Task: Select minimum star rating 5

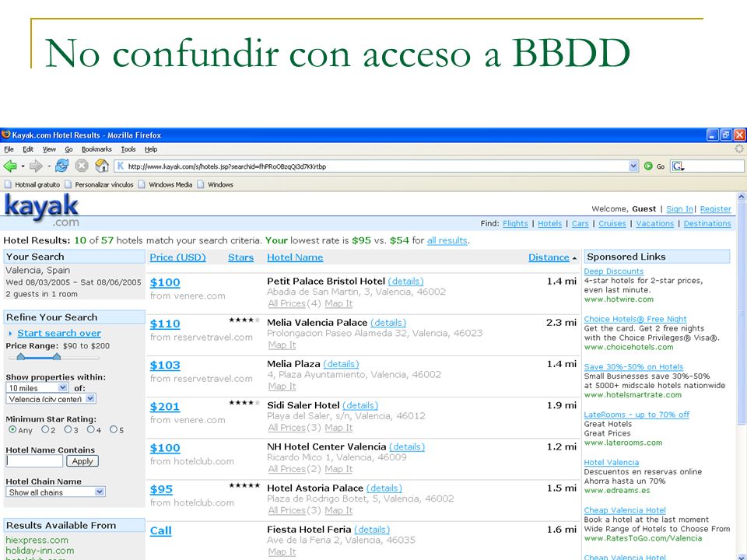Action: (x=114, y=429)
